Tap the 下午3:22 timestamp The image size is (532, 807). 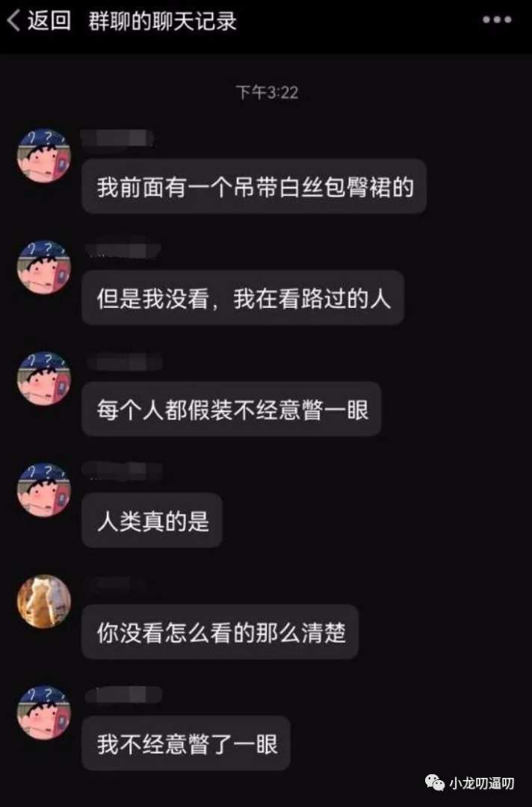coord(267,92)
